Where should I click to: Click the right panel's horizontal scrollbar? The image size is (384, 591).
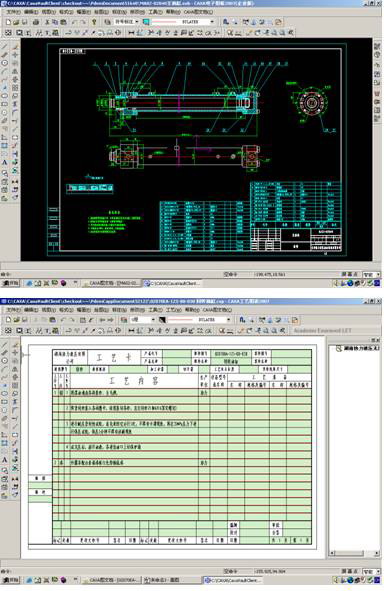(355, 553)
